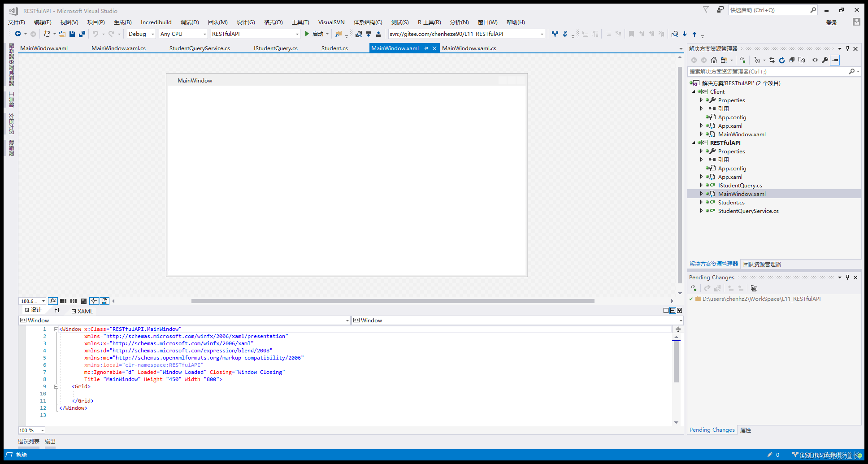
Task: Toggle disable project code button
Action: (x=104, y=301)
